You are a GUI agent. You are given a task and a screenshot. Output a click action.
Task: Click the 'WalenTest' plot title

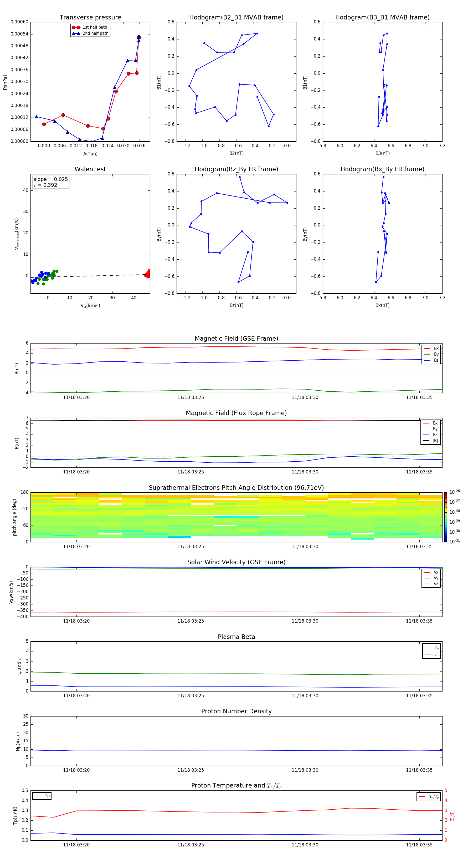(90, 169)
